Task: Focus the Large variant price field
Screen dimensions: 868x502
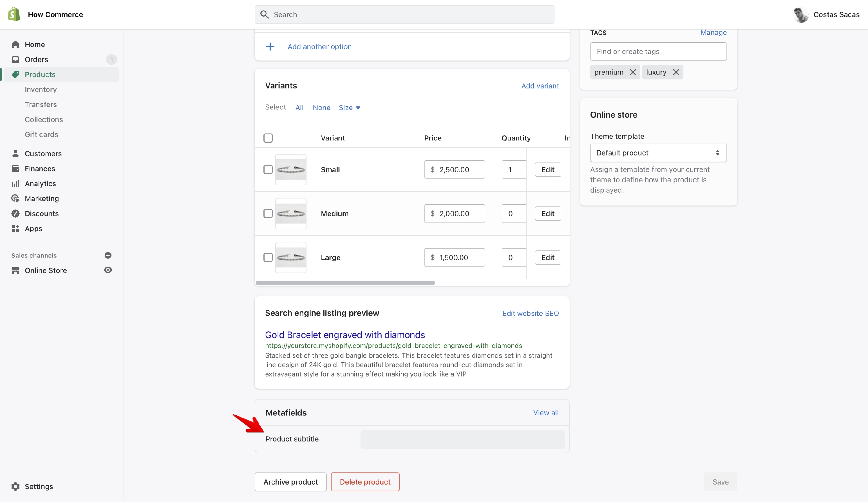Action: [454, 257]
